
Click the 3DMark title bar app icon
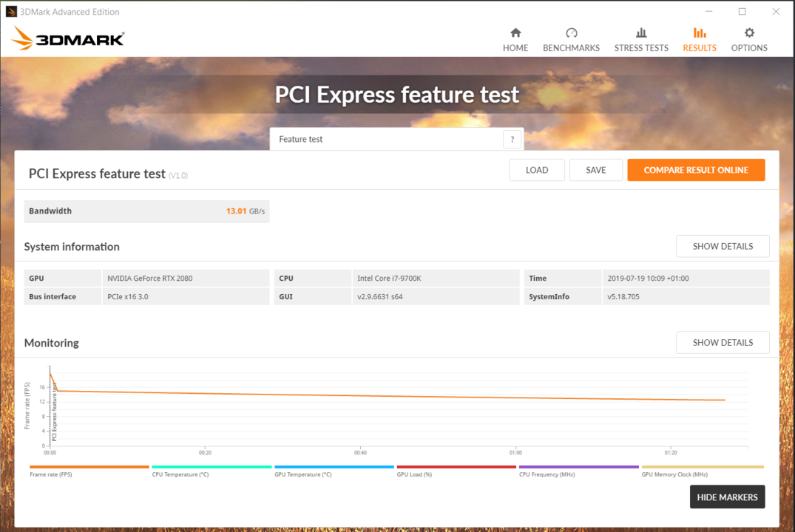11,11
